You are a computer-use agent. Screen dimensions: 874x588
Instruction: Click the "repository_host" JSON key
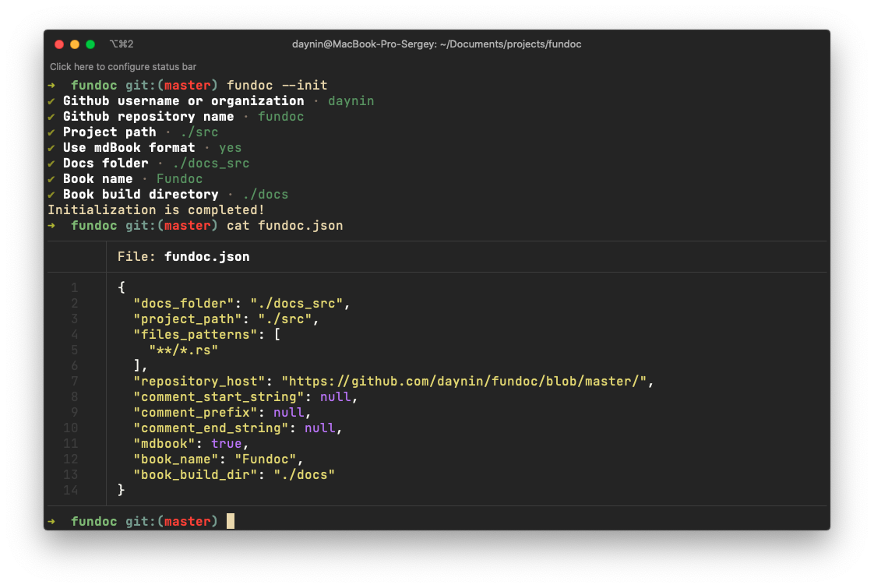point(199,382)
